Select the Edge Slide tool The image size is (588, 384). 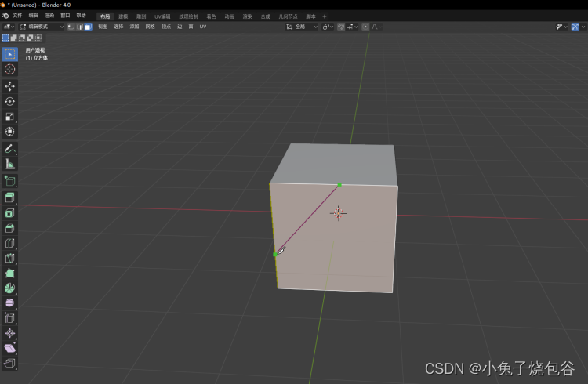(x=9, y=318)
